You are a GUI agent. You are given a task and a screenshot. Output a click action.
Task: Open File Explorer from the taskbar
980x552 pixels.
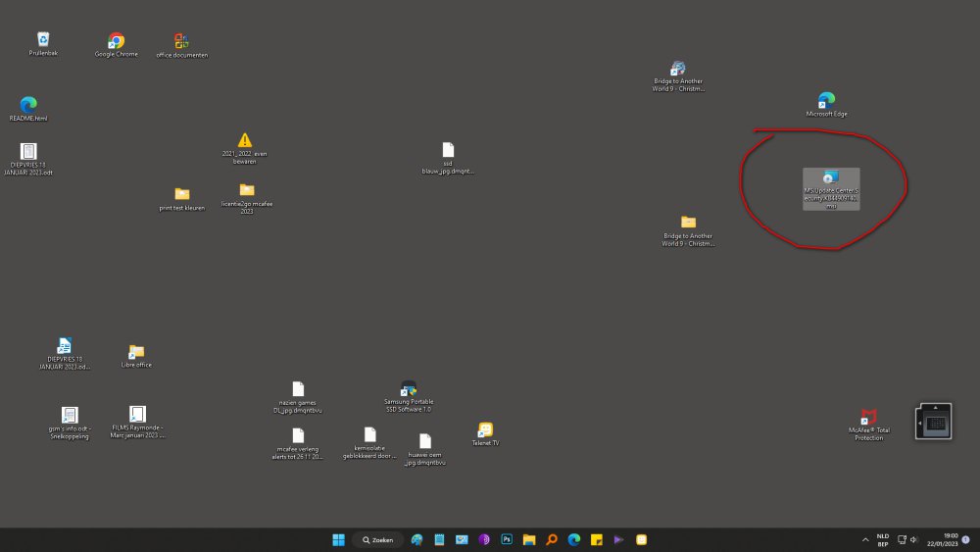tap(529, 539)
